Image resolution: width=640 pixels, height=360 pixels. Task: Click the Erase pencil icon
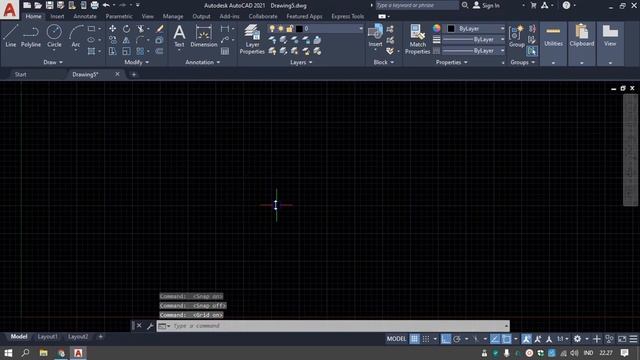pyautogui.click(x=160, y=29)
